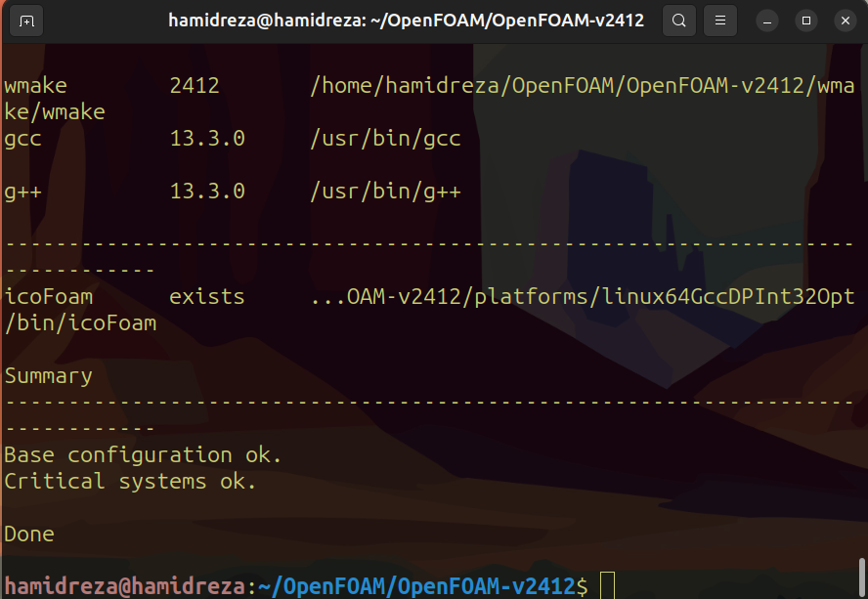Click the 'ke/wmake' wrapped line
This screenshot has height=599, width=868.
coord(55,112)
